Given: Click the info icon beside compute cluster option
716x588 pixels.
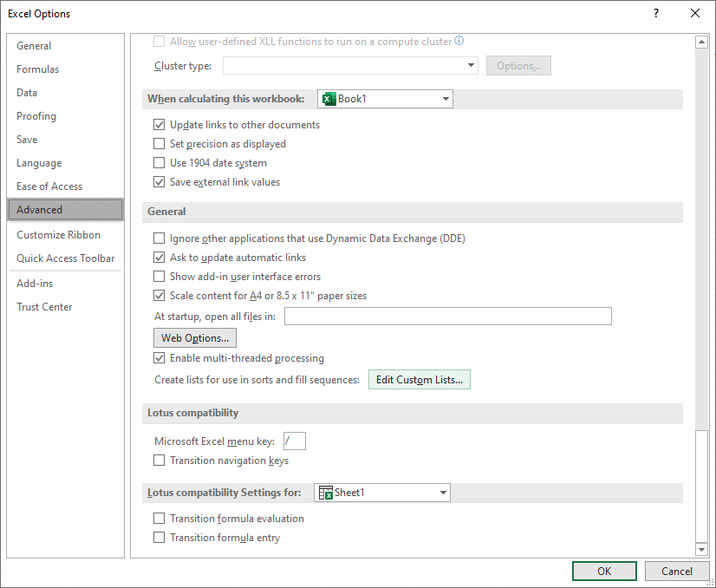Looking at the screenshot, I should [459, 41].
